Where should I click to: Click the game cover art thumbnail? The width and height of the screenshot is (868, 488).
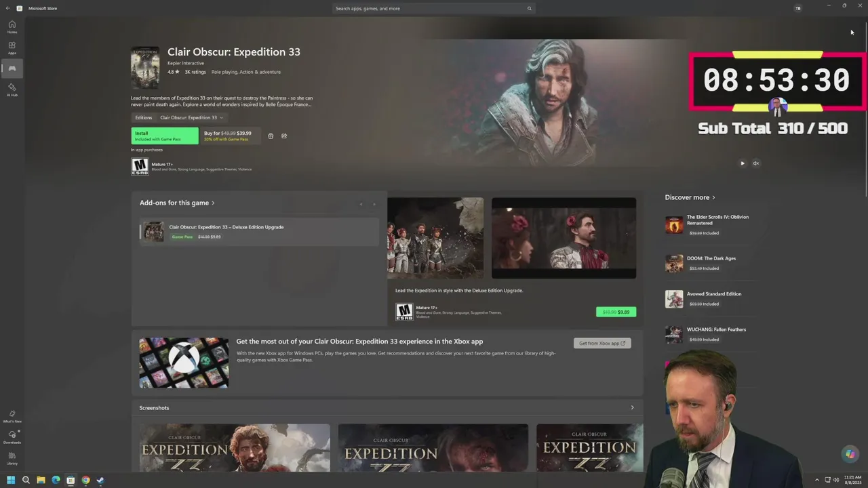[x=145, y=67]
